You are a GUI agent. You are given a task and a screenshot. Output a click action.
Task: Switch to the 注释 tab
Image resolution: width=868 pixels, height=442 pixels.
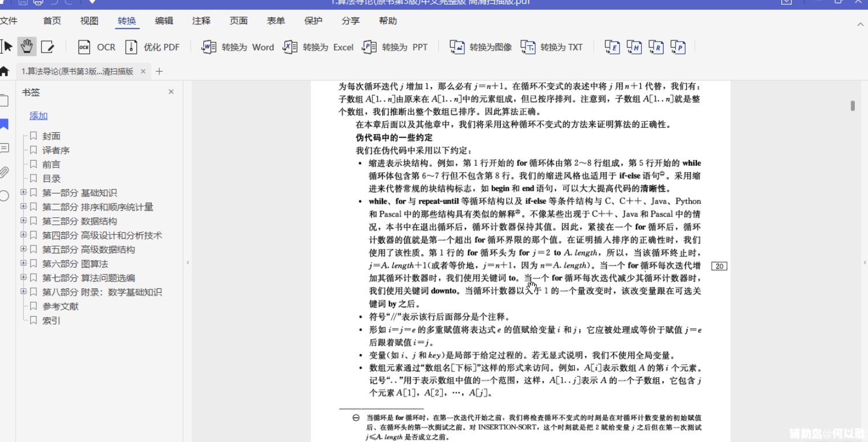point(202,21)
